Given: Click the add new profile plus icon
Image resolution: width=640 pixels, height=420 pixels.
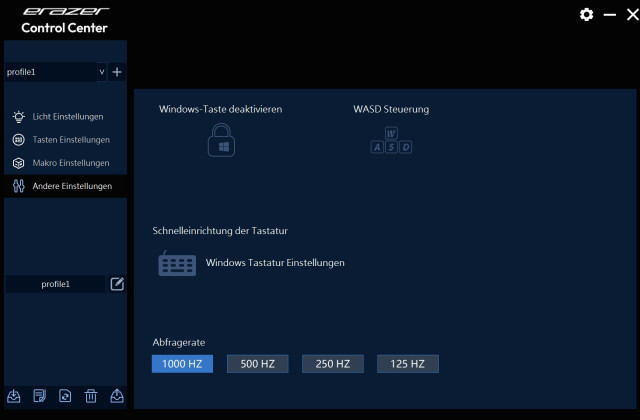Looking at the screenshot, I should (117, 72).
